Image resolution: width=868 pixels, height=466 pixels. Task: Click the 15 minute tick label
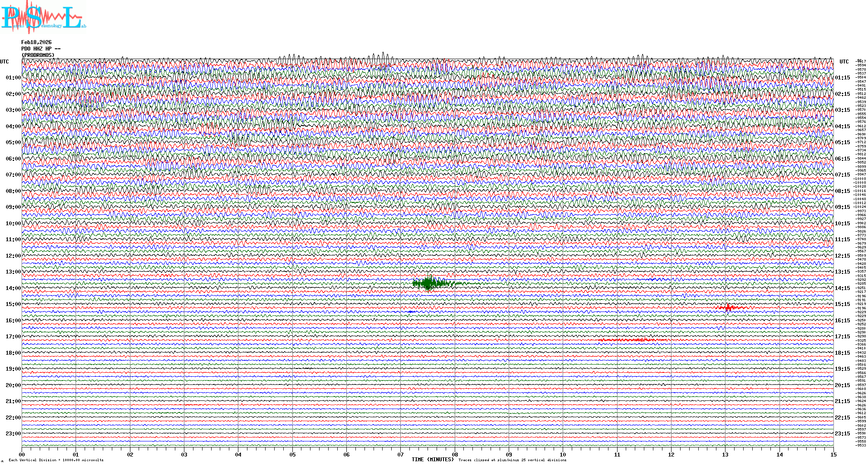(833, 454)
